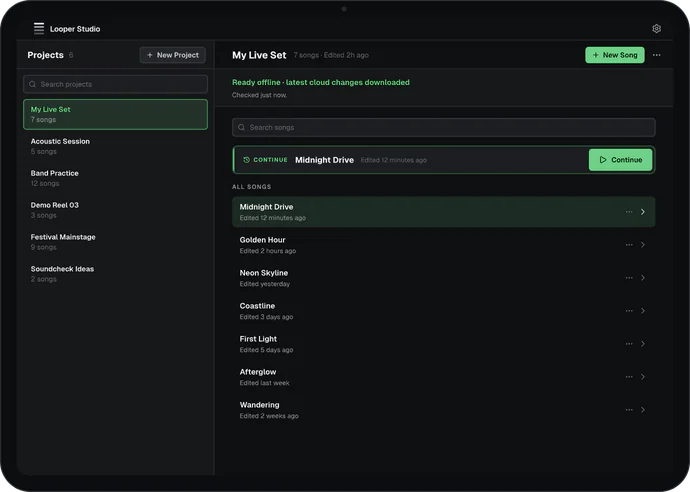Open the hamburger menu next to Looper Studio
The width and height of the screenshot is (690, 492).
(39, 29)
